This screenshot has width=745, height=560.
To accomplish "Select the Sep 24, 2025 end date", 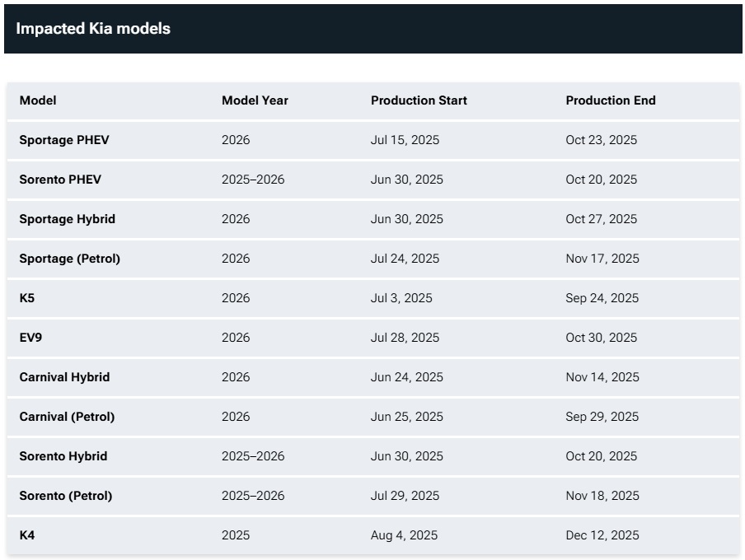I will pos(602,298).
